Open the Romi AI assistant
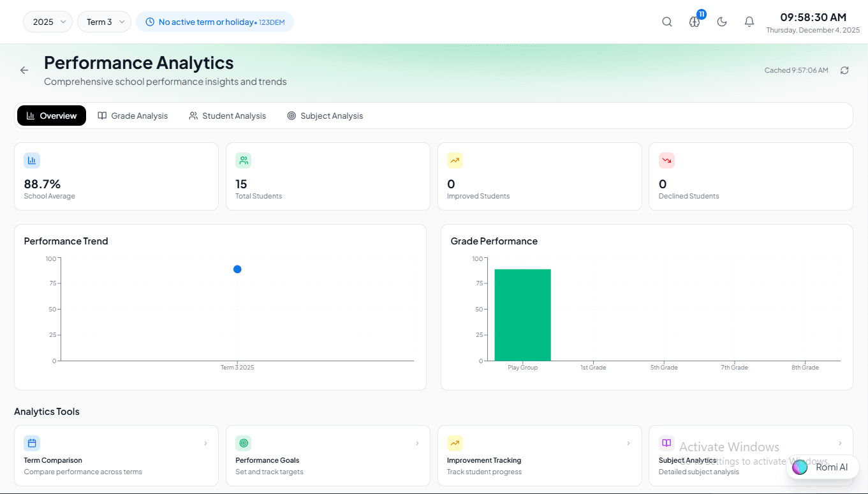Viewport: 868px width, 494px height. point(822,467)
